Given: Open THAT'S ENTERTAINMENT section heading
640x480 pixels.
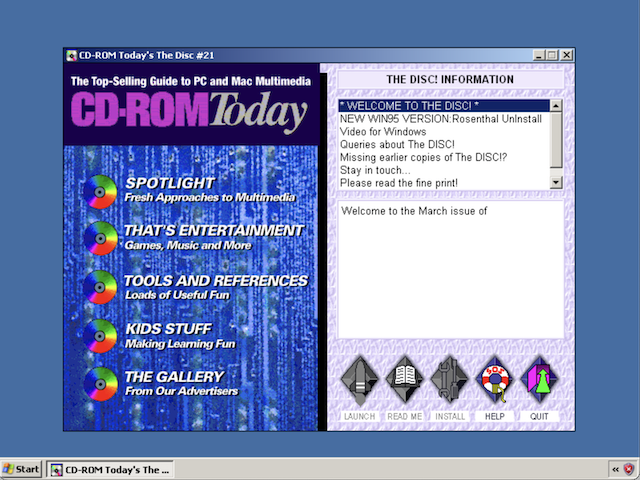Looking at the screenshot, I should pyautogui.click(x=214, y=231).
